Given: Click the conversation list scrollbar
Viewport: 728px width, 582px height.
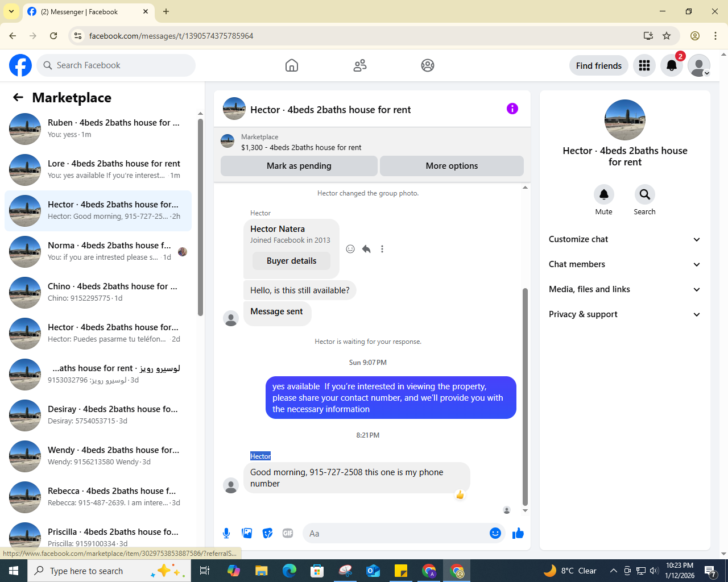Looking at the screenshot, I should [200, 217].
